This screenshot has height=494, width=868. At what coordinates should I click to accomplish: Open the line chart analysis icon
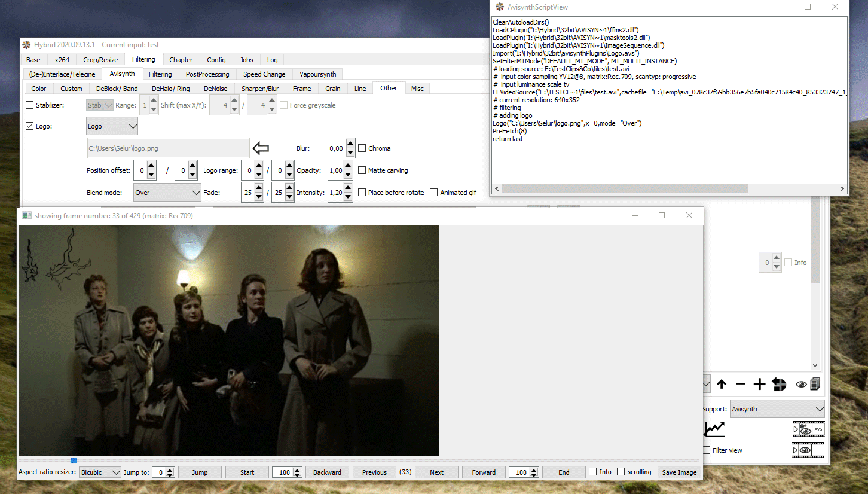pos(714,429)
